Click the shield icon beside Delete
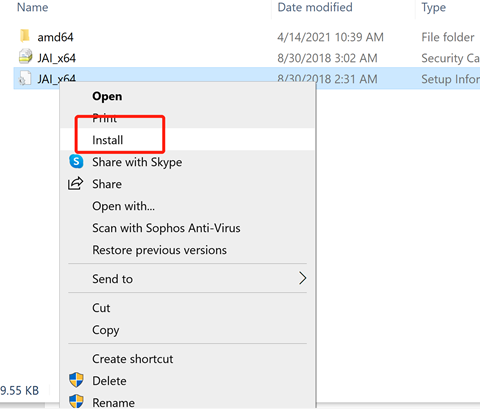480x409 pixels. [76, 380]
